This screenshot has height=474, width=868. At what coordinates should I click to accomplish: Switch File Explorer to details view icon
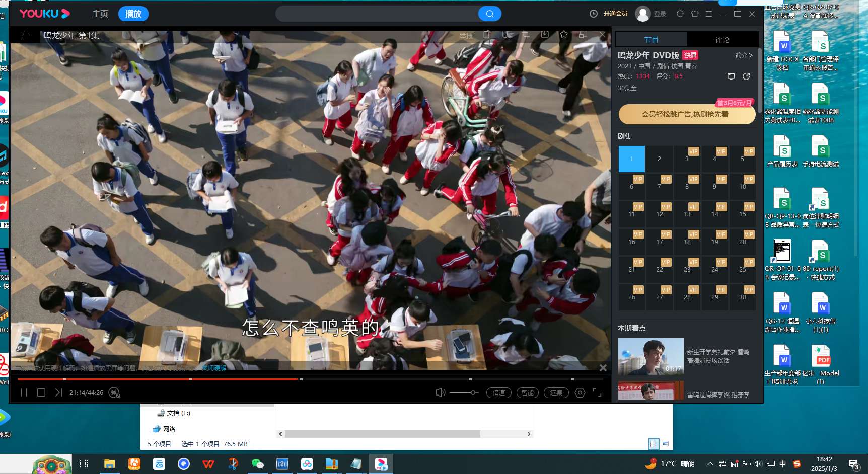pos(654,444)
